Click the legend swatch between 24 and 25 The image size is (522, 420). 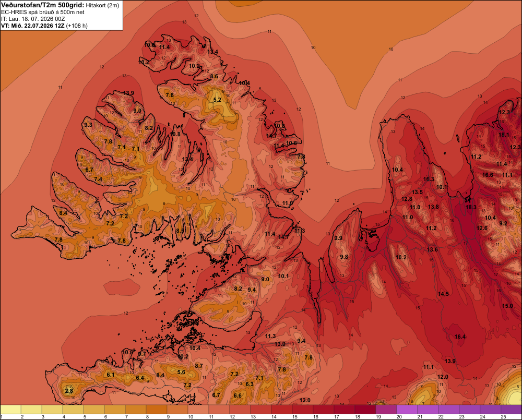point(490,409)
